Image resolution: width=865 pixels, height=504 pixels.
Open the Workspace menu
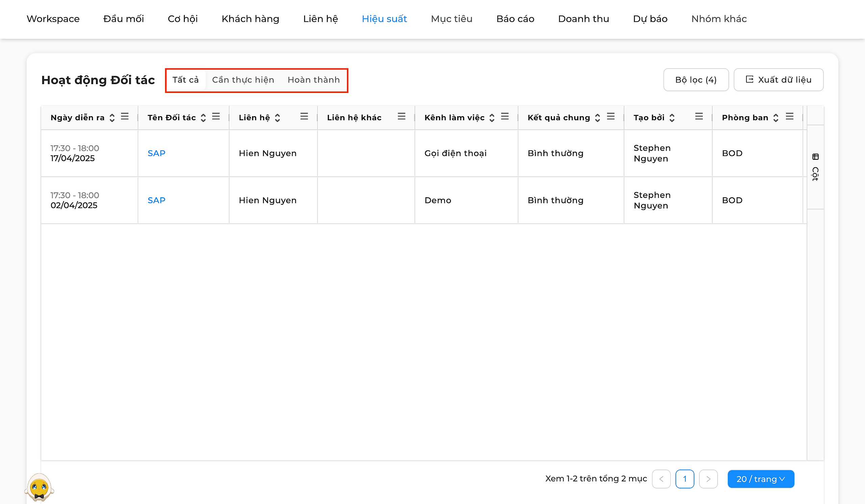tap(53, 19)
